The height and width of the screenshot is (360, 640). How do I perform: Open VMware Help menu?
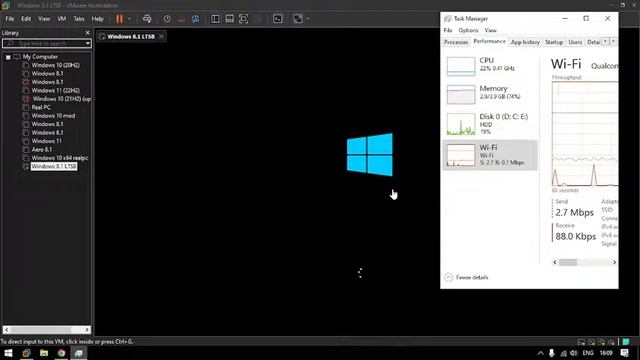click(x=98, y=19)
